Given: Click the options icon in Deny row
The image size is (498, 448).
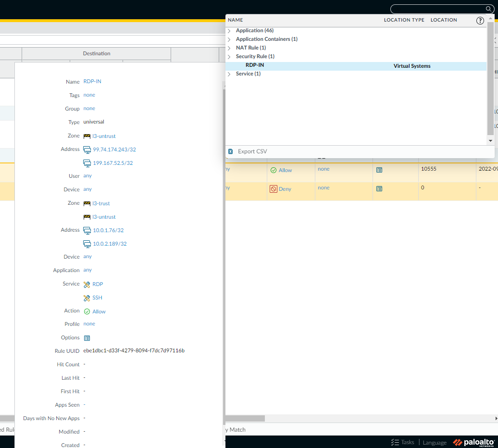Looking at the screenshot, I should (379, 189).
